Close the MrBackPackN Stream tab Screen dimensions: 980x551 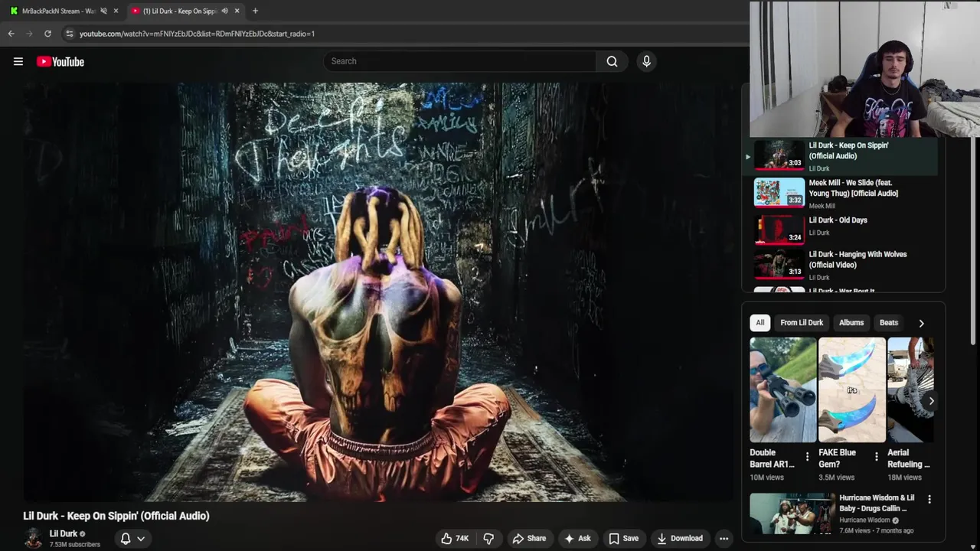116,11
